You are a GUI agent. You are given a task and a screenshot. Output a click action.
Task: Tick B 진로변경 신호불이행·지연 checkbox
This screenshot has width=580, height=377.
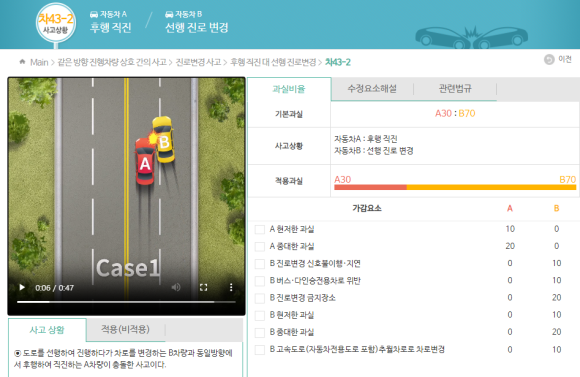(260, 264)
